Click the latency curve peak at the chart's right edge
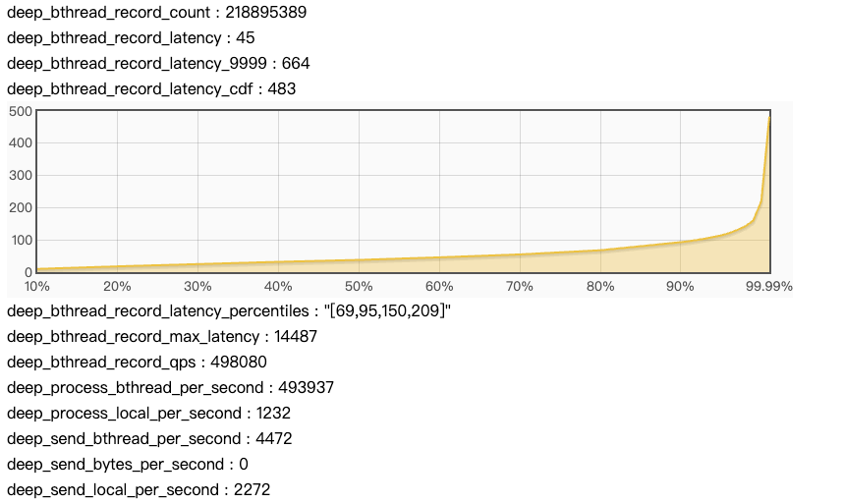844x504 pixels. point(768,119)
